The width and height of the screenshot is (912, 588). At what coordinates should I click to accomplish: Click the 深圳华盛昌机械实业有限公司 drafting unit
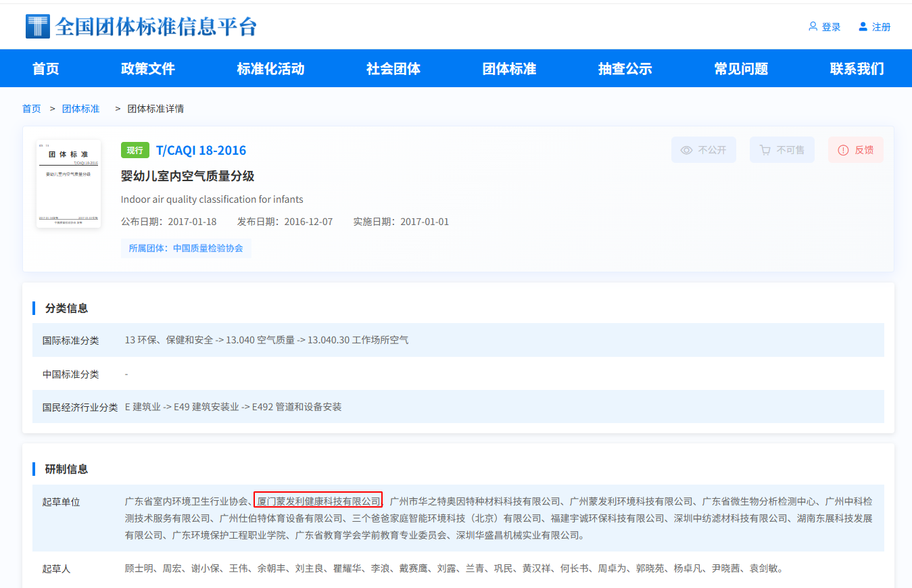coord(519,535)
